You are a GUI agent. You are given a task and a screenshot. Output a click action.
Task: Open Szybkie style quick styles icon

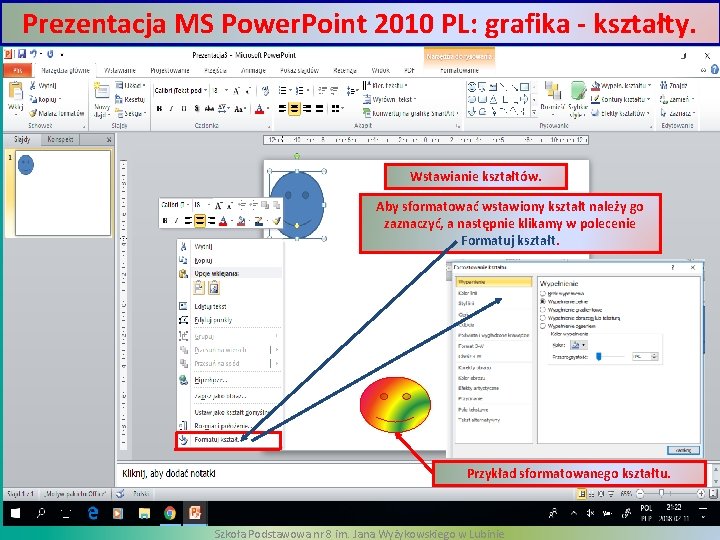click(578, 90)
